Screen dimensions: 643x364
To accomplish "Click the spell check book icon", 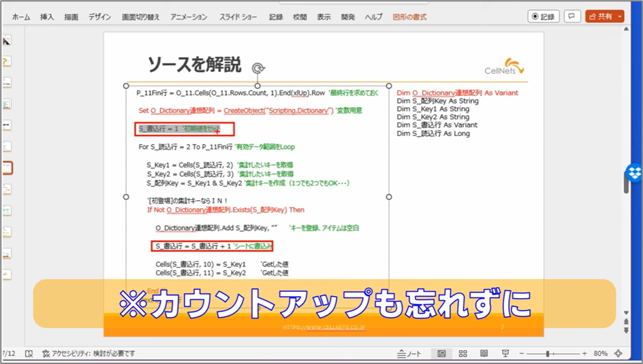I will (29, 354).
